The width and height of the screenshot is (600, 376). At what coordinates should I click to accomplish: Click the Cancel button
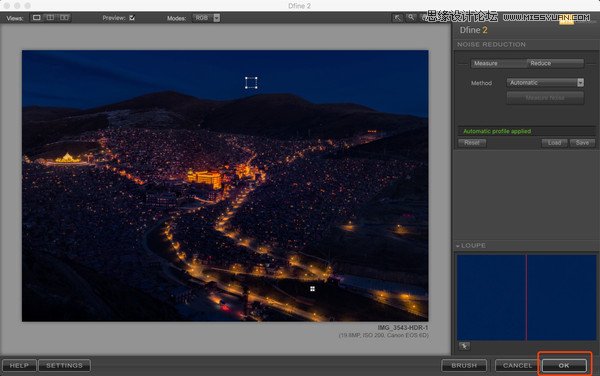517,365
